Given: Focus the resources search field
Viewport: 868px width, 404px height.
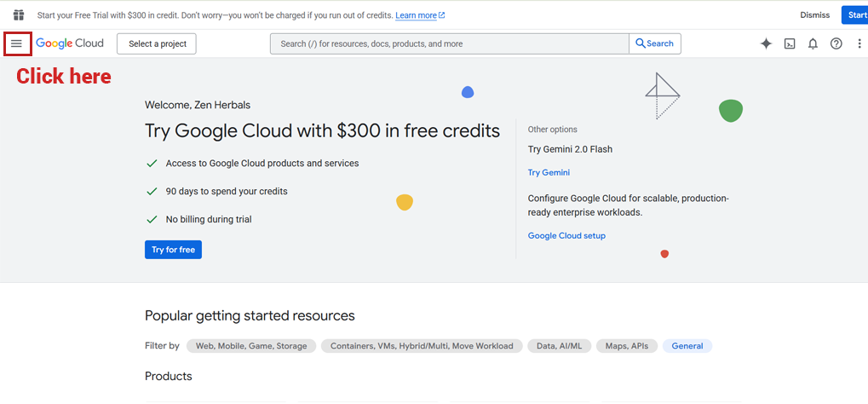Looking at the screenshot, I should (x=450, y=43).
